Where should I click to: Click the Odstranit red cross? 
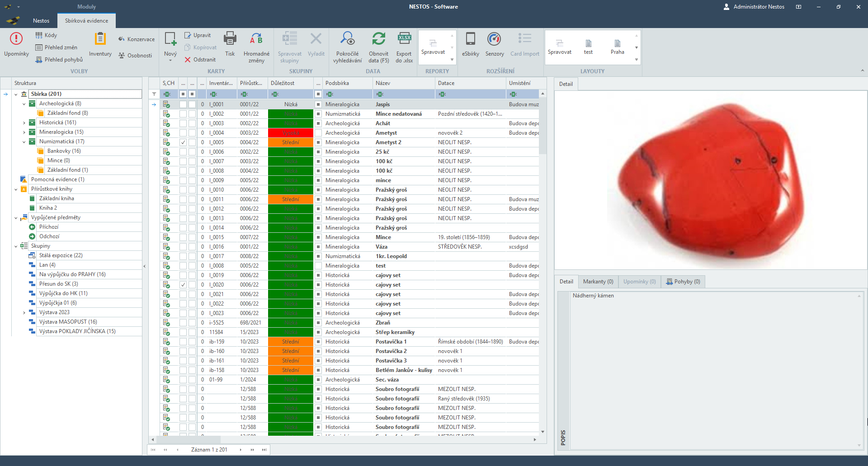(188, 60)
